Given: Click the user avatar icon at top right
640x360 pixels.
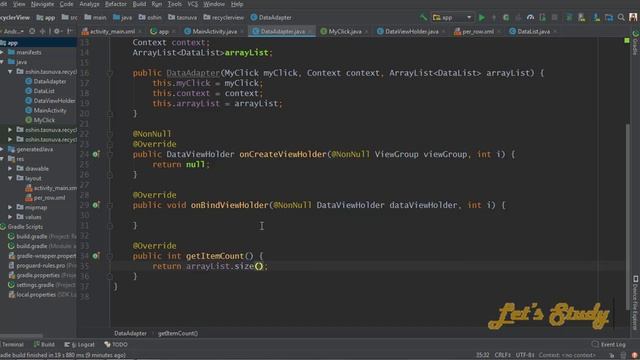Looking at the screenshot, I should (x=633, y=17).
